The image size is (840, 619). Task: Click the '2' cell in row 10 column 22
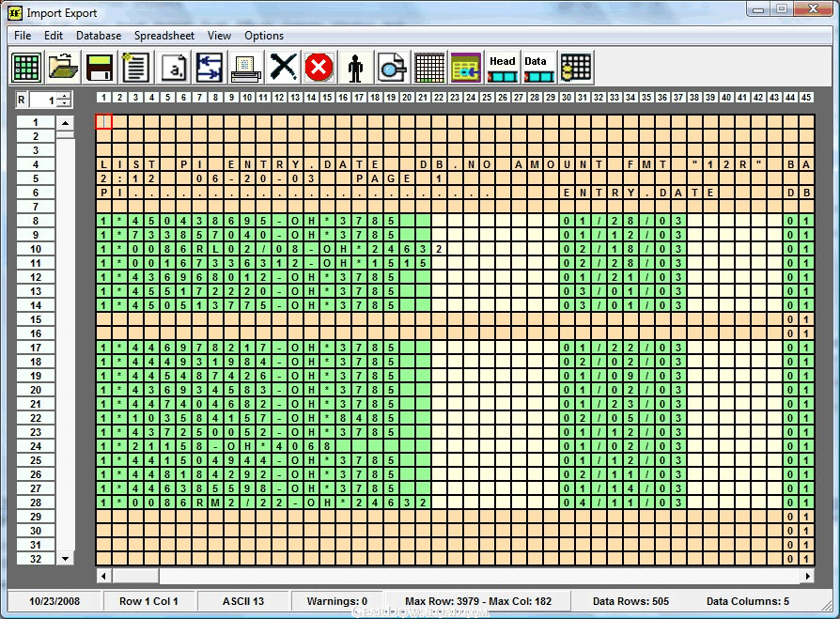439,249
